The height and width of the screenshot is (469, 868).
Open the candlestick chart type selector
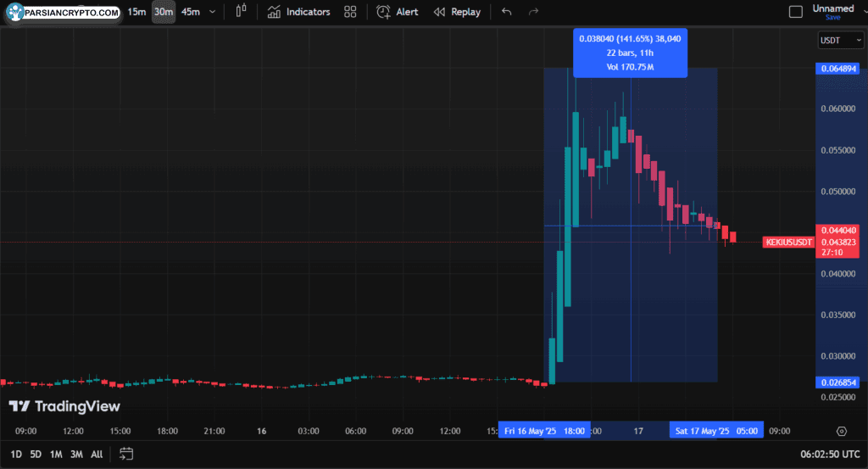pyautogui.click(x=242, y=12)
